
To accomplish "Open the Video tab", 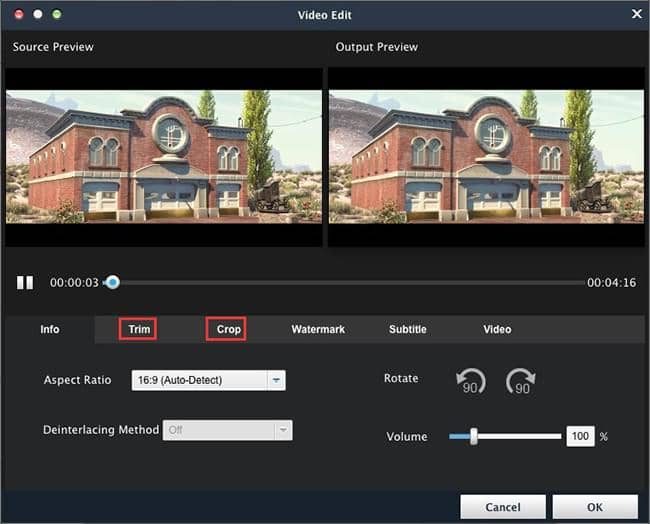I will coord(497,329).
